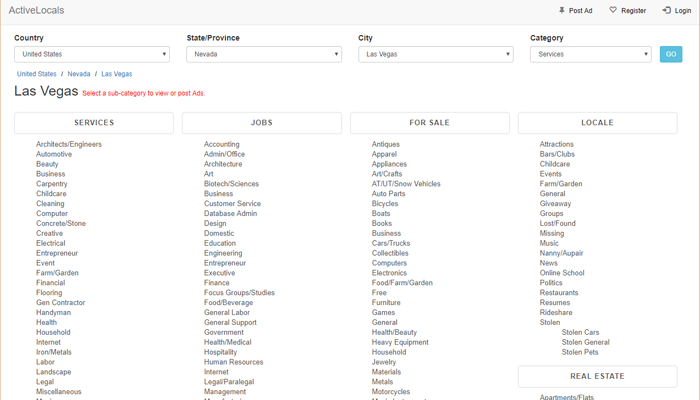Select the FOR SALE category header
This screenshot has width=700, height=400.
pos(430,123)
